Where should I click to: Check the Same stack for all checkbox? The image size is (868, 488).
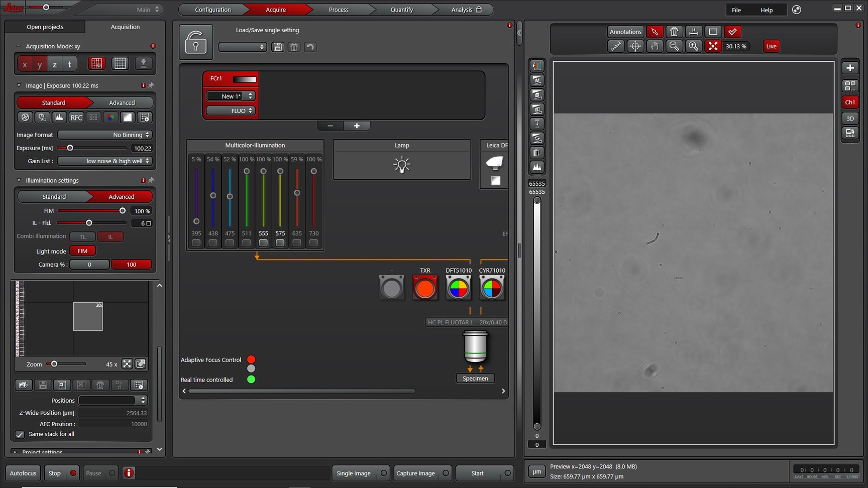tap(20, 434)
